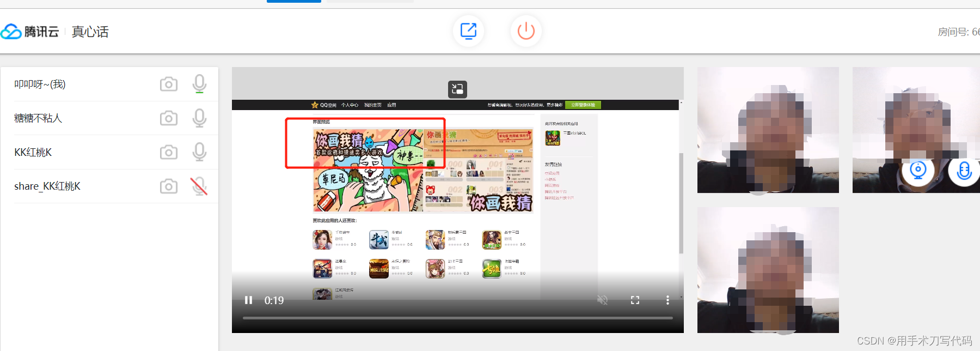Click the 0:19 elapsed time label
This screenshot has height=351, width=980.
pyautogui.click(x=274, y=300)
